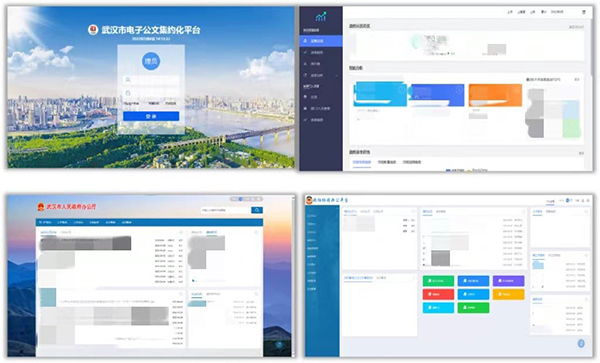
Task: Click the search input on government office page
Action: 226,210
